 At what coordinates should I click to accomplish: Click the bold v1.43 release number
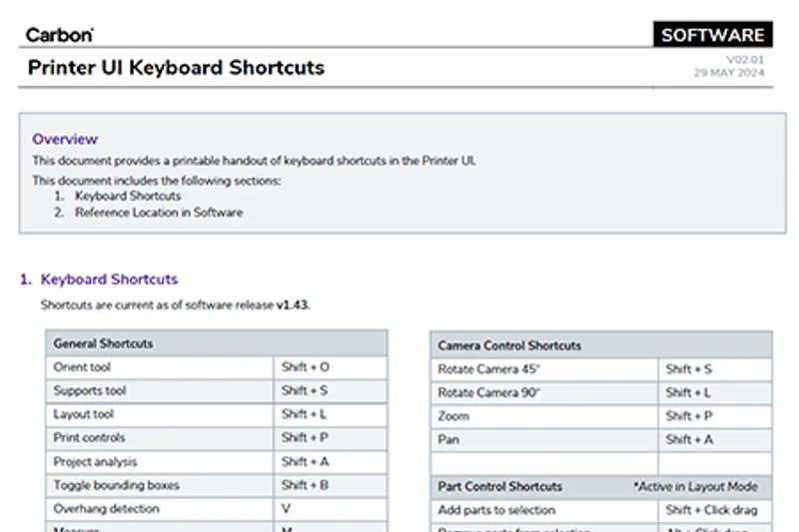click(x=292, y=305)
